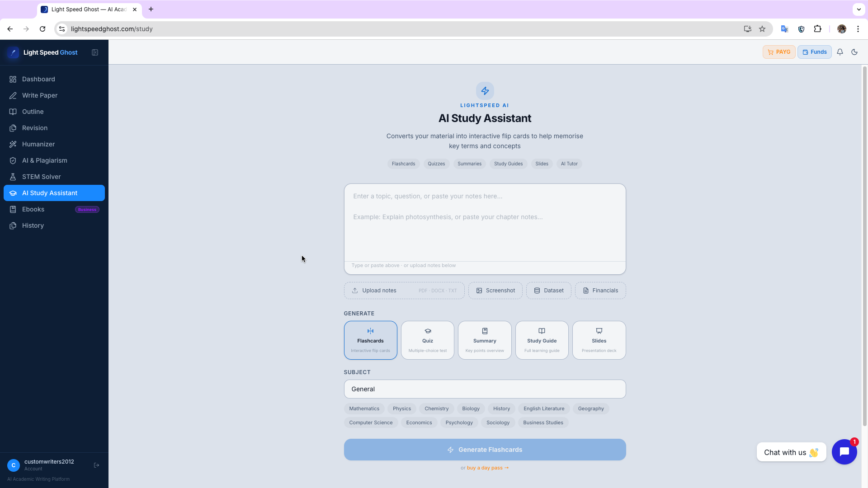Screen dimensions: 868x488
Task: Pick the Business Studies subject chip
Action: click(543, 422)
